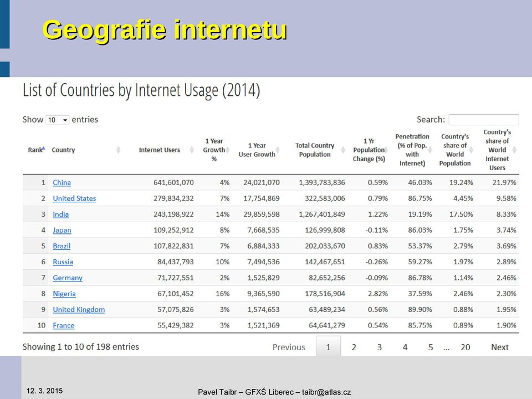Screen dimensions: 532x399
Task: Click 'Showing 1 to 10 of 198 entries'
Action: 81,347
